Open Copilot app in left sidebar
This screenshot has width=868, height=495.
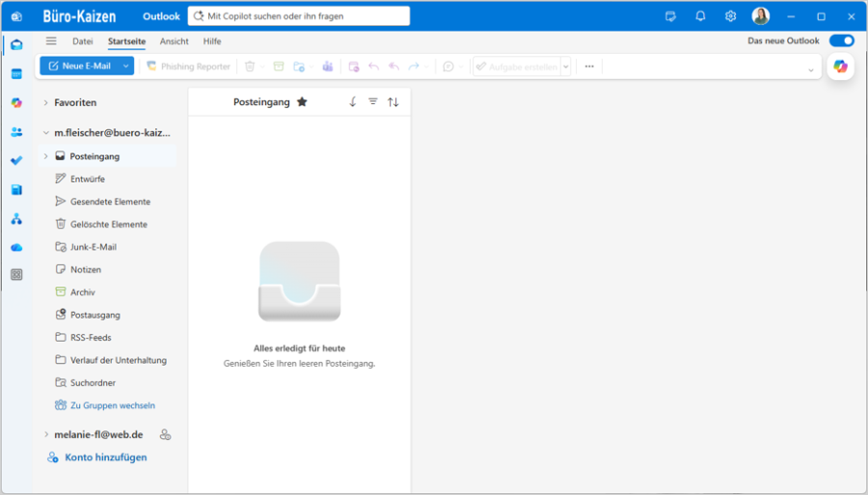pyautogui.click(x=16, y=103)
